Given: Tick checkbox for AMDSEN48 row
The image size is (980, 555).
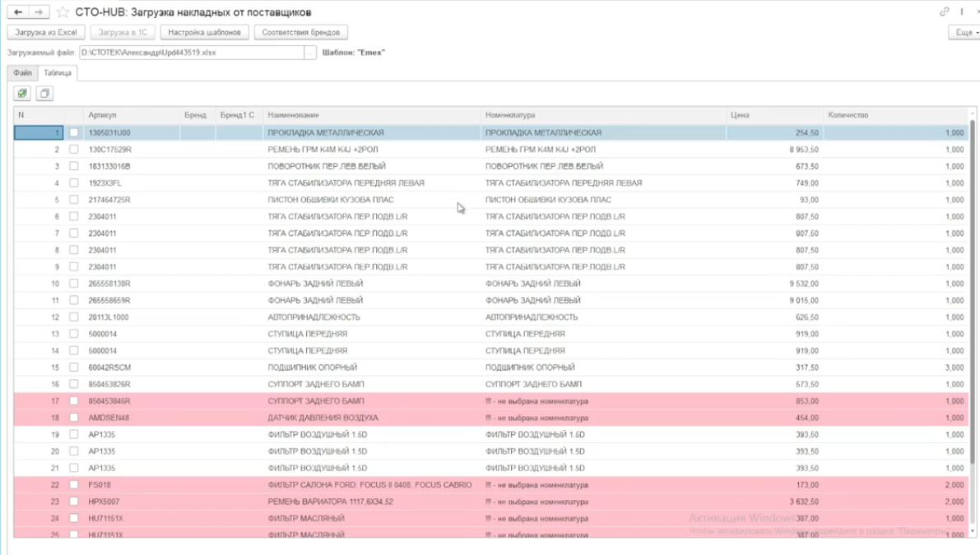Looking at the screenshot, I should point(74,418).
